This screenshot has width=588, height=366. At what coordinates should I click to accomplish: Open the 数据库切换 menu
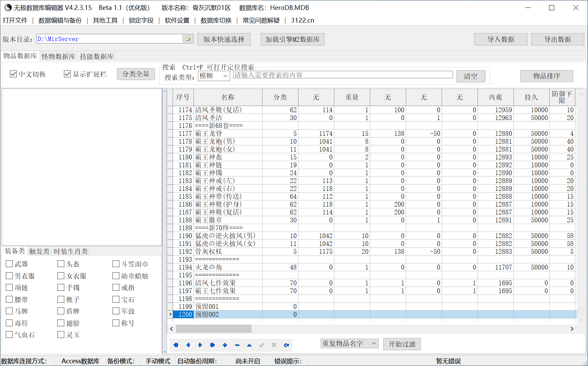pos(216,21)
